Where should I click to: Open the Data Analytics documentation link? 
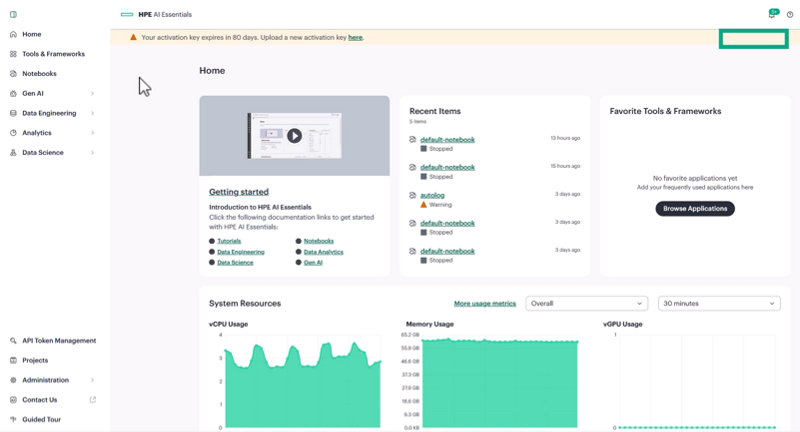click(x=323, y=252)
